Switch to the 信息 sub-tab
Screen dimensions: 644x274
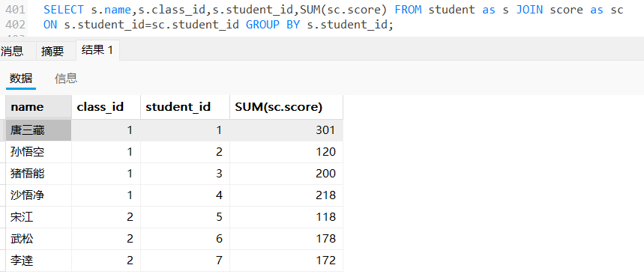66,79
